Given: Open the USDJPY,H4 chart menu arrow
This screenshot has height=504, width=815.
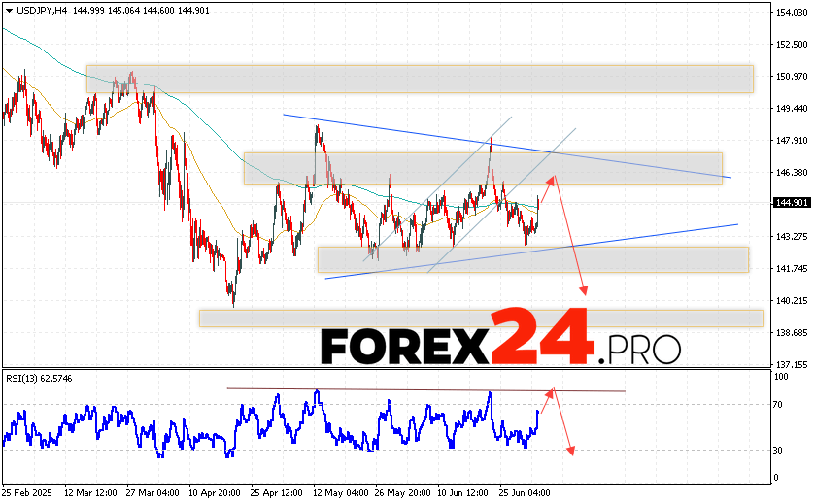Looking at the screenshot, I should tap(9, 11).
